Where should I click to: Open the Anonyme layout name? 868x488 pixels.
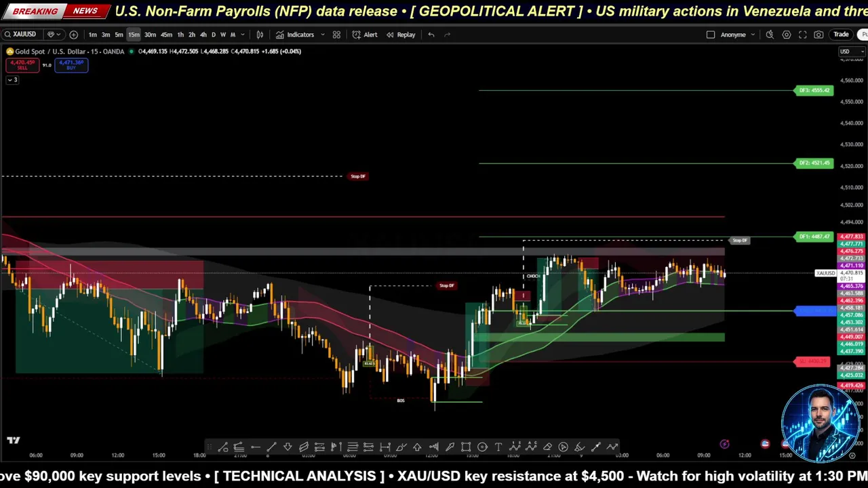[733, 35]
